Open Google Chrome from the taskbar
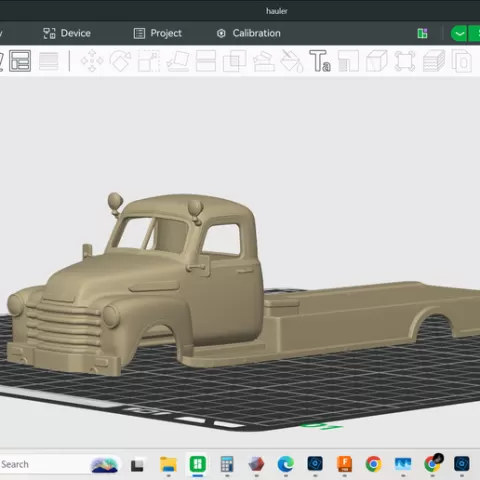The height and width of the screenshot is (480, 480). click(374, 464)
